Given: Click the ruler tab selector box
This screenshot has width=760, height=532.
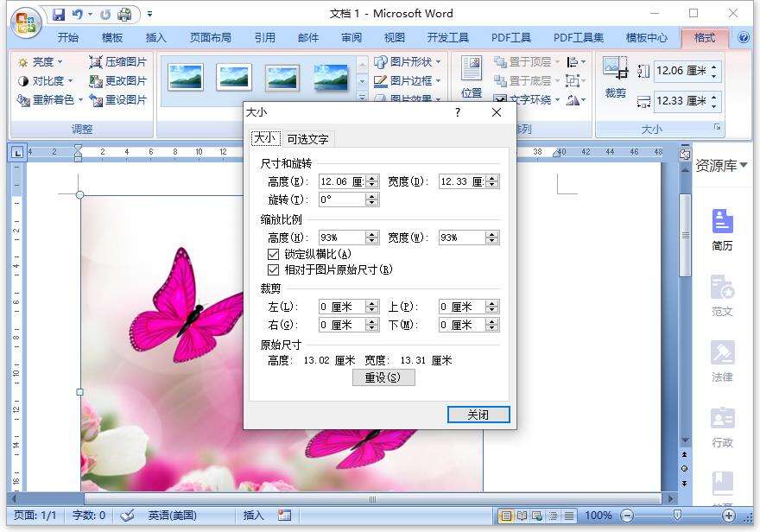Looking at the screenshot, I should (17, 153).
